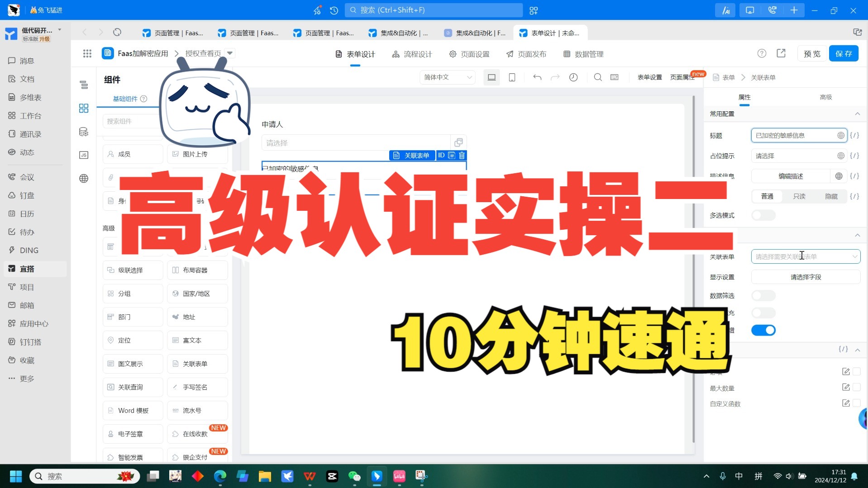The image size is (868, 488).
Task: Click the ID tag on selected component
Action: coord(441,156)
